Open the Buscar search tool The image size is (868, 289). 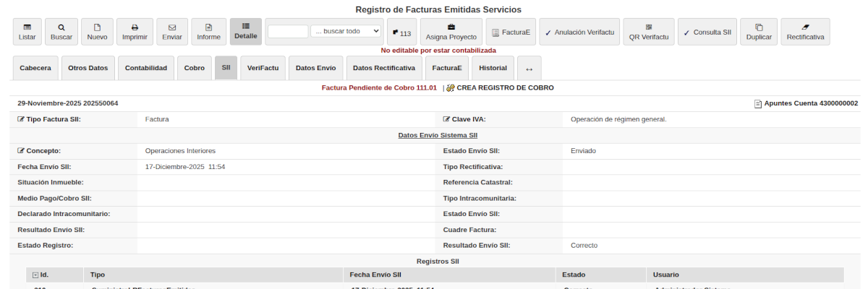tap(61, 31)
